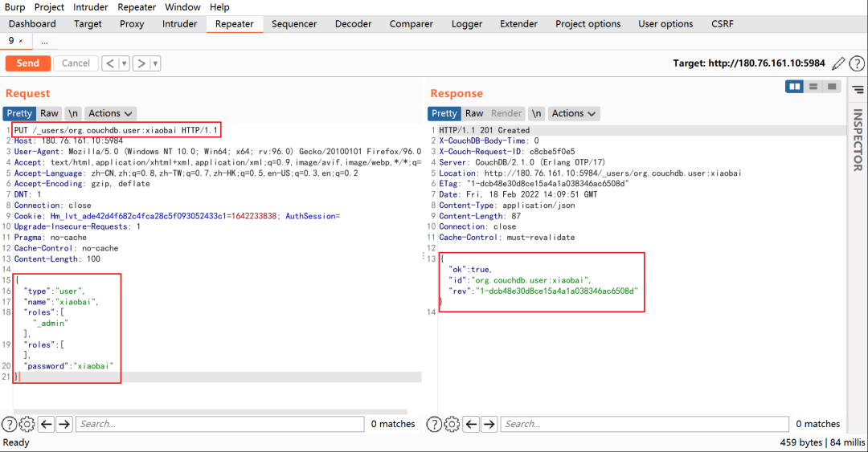Go to previous request with back arrow
Screen dimensions: 868x452
tap(109, 63)
